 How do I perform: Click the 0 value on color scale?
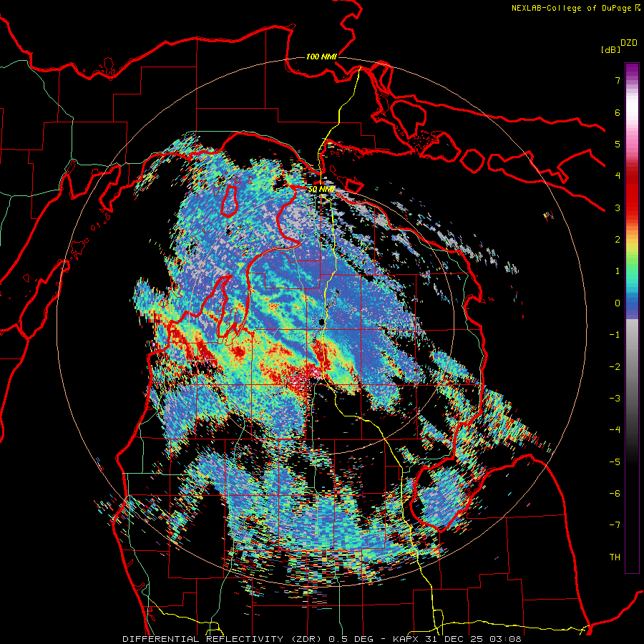coord(618,303)
